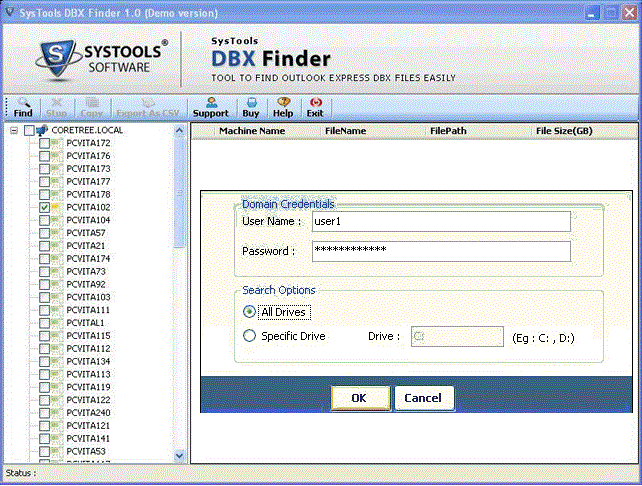
Task: Click the User Name input field
Action: click(x=441, y=222)
